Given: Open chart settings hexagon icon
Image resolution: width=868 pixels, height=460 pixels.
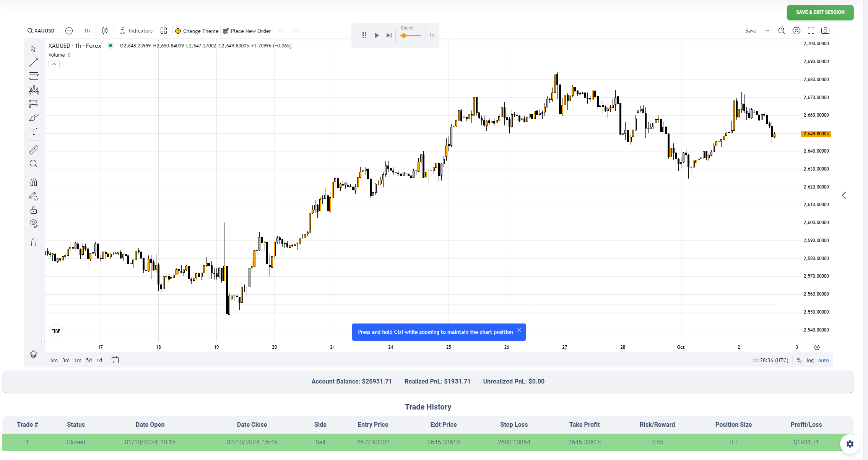Looking at the screenshot, I should coord(796,31).
